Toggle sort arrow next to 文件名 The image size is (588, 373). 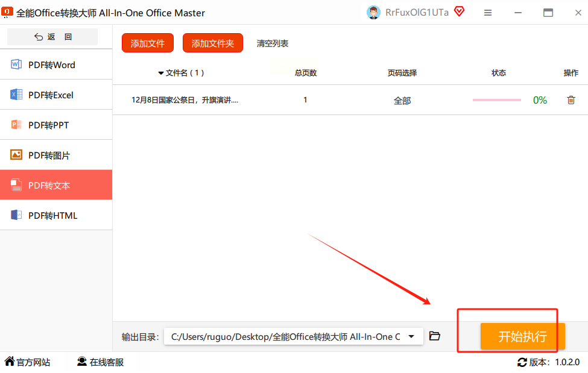pyautogui.click(x=161, y=73)
